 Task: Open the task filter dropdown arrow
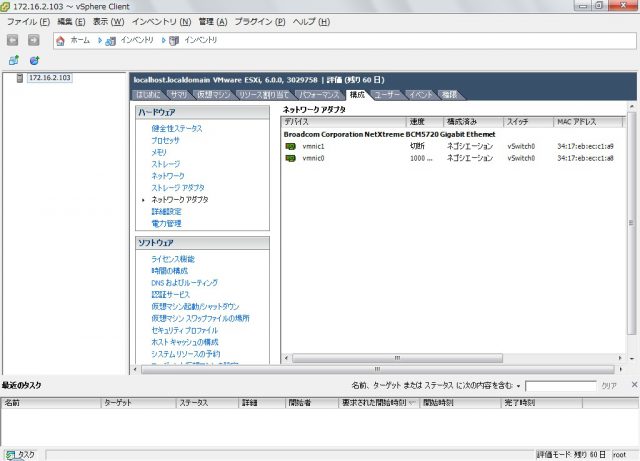click(519, 386)
